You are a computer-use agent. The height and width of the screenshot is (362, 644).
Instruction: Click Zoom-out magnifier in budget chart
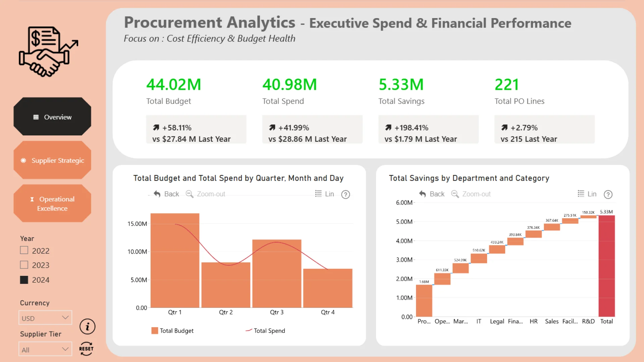click(x=190, y=194)
